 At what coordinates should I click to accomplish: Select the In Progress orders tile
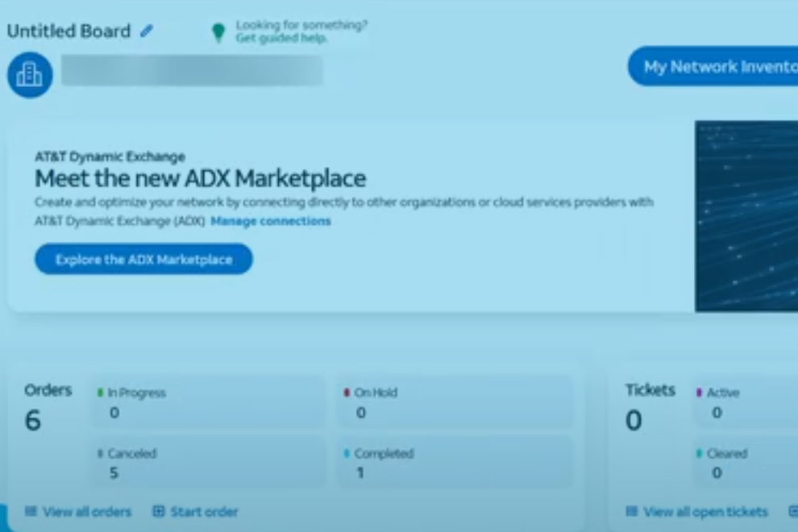(x=208, y=402)
